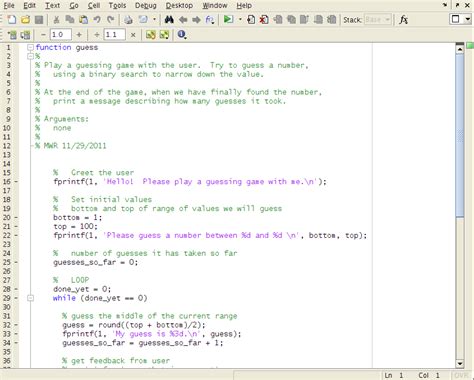Image resolution: width=474 pixels, height=380 pixels.
Task: Click the Print icon in toolbar
Action: click(128, 20)
